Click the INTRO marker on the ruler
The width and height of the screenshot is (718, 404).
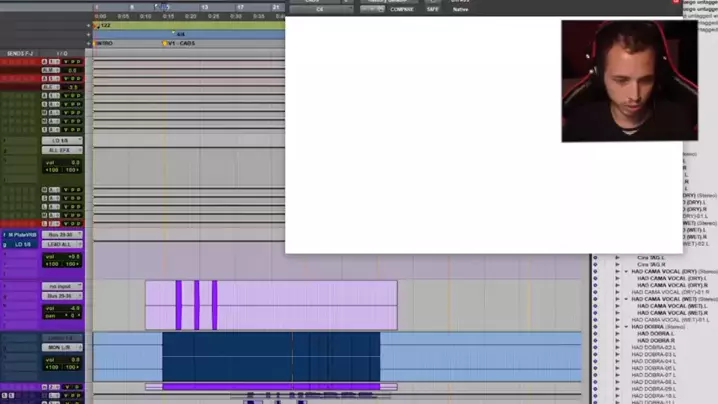coord(105,44)
